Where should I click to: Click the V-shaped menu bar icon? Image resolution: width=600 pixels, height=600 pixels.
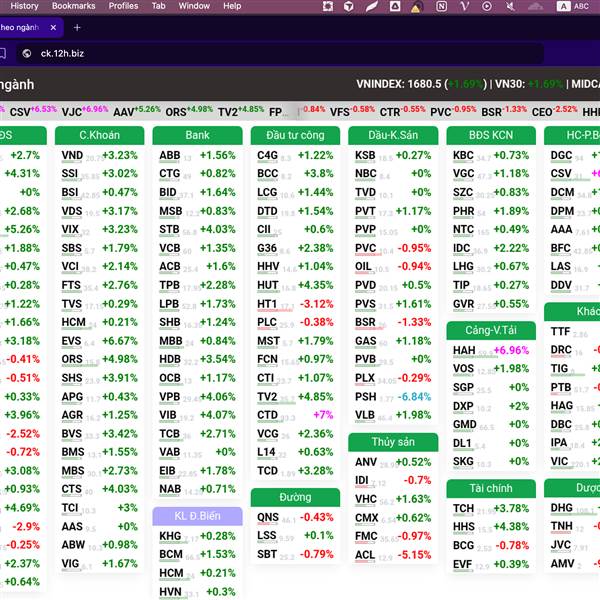pyautogui.click(x=465, y=6)
